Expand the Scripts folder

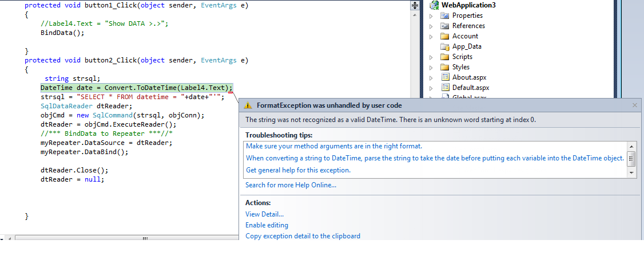pos(431,57)
